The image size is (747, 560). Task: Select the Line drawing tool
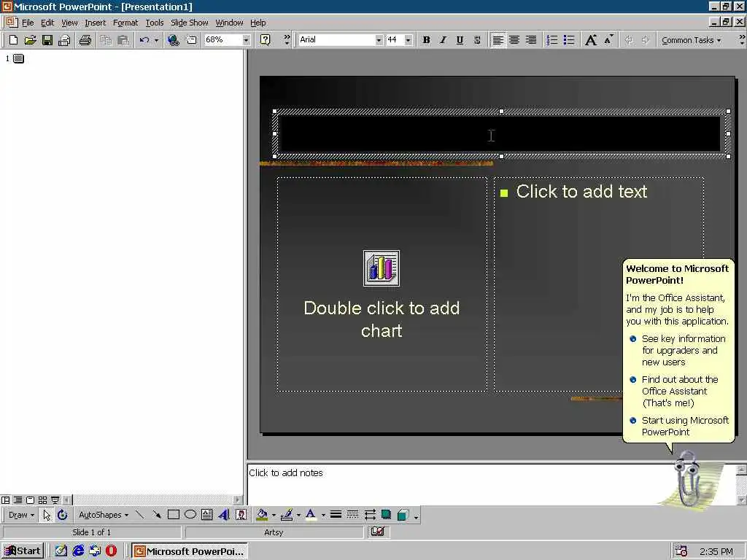click(x=139, y=515)
